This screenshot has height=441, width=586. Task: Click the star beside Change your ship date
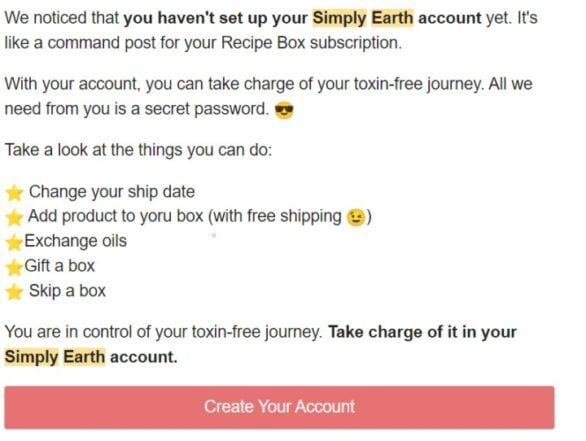(x=14, y=193)
